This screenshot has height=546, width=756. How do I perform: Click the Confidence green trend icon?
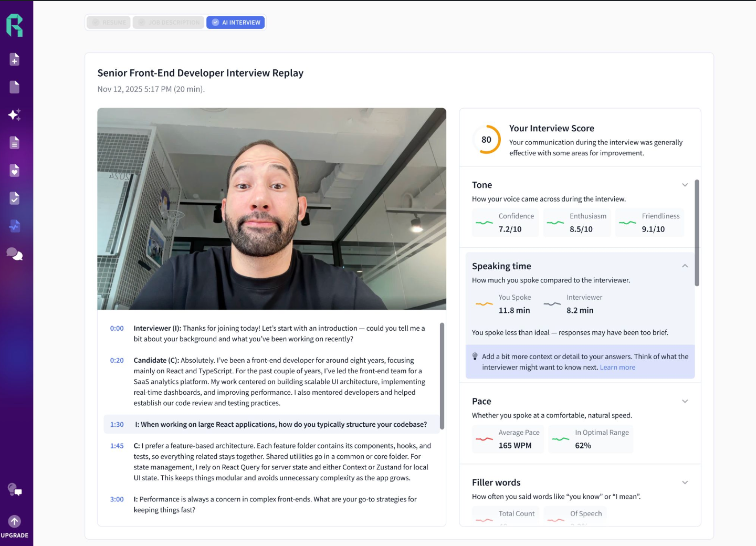(484, 223)
